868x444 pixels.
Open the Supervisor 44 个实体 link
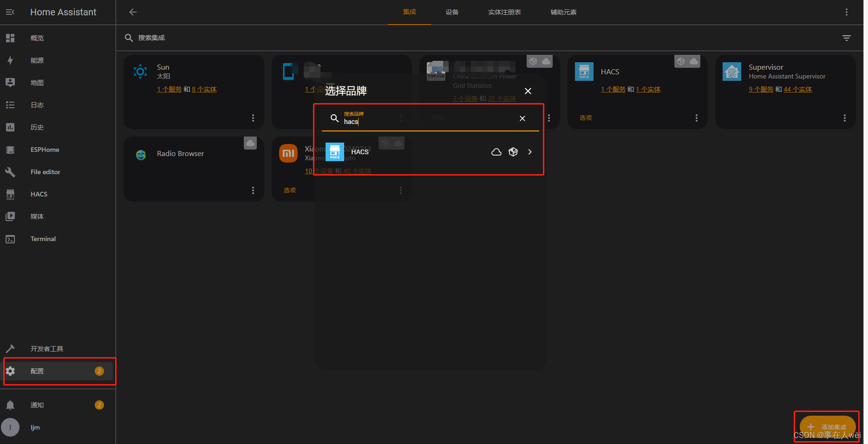tap(798, 89)
